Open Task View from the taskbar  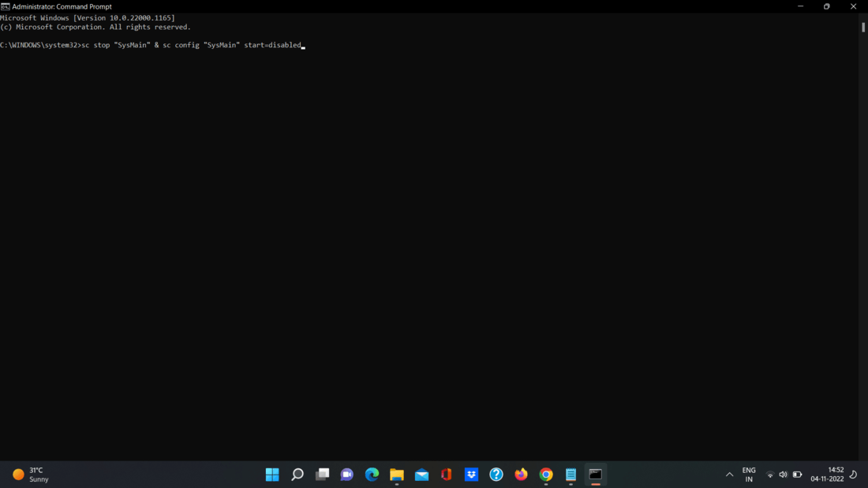pyautogui.click(x=322, y=474)
